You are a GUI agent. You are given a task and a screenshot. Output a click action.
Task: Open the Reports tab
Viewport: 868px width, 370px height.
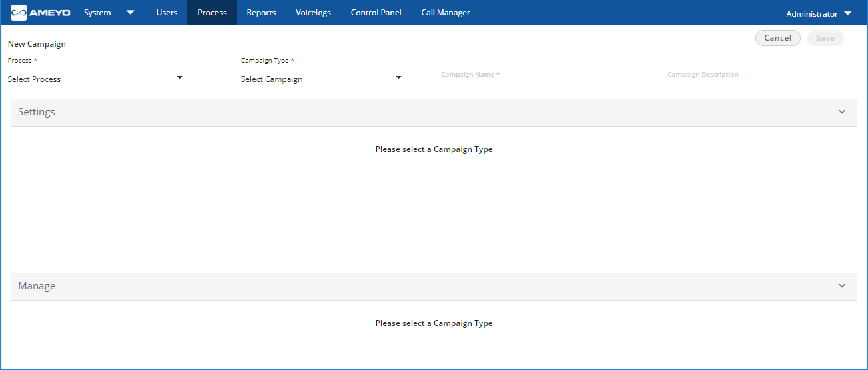pyautogui.click(x=261, y=13)
